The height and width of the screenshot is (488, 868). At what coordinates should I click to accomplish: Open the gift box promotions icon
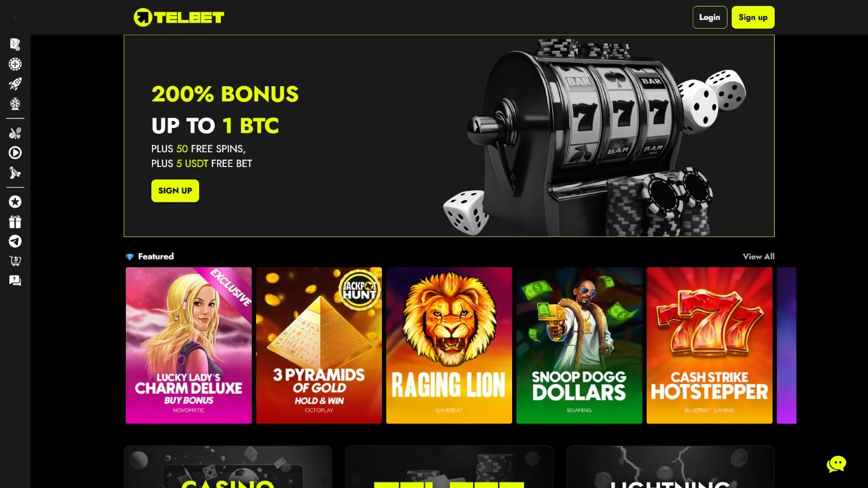[x=15, y=222]
